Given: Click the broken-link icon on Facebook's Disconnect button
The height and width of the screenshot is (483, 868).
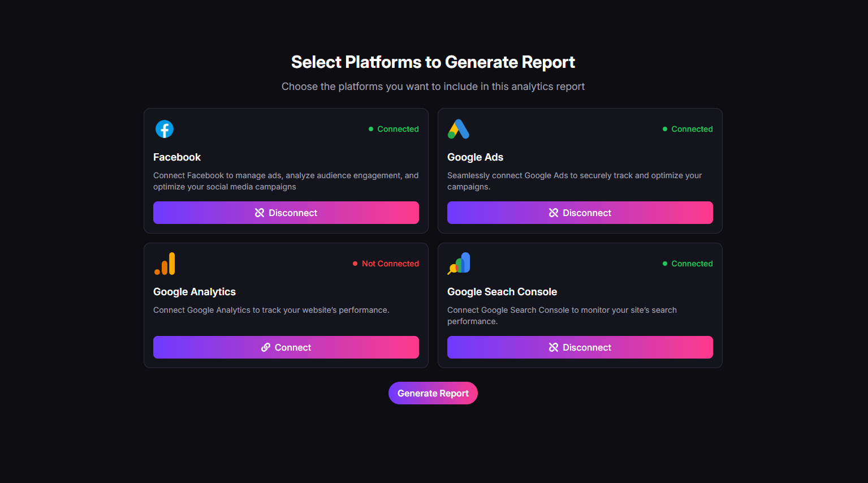Looking at the screenshot, I should click(260, 212).
